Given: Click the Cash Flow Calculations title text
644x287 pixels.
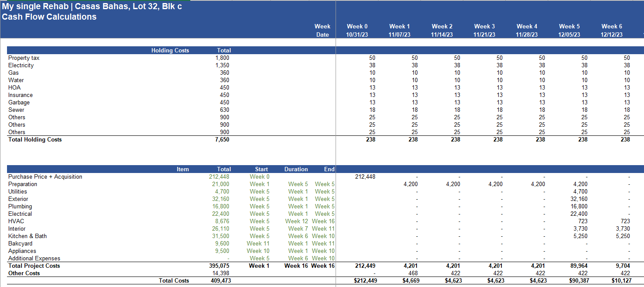Looking at the screenshot, I should [x=49, y=17].
